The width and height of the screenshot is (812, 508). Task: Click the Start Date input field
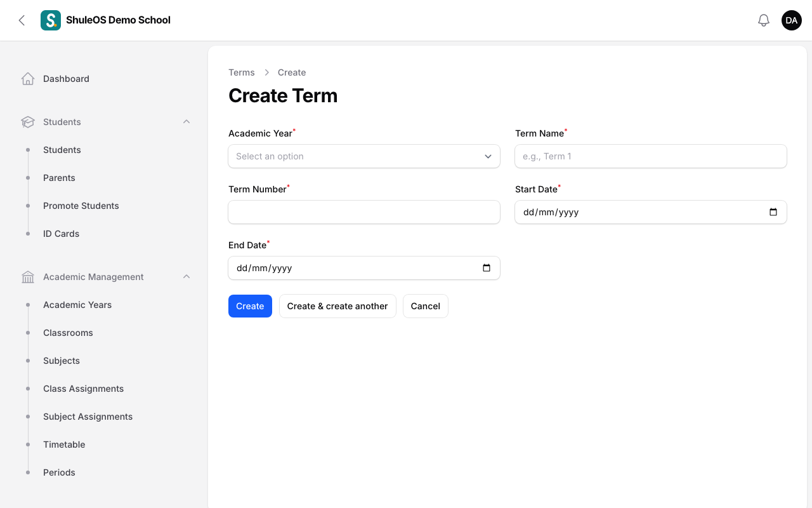tap(651, 212)
